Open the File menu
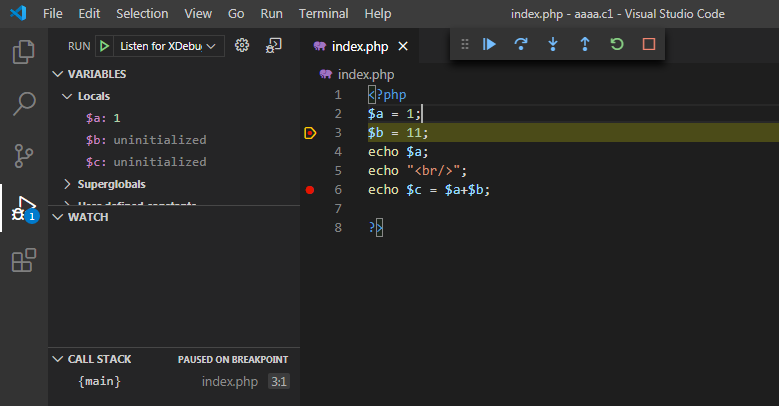The width and height of the screenshot is (779, 406). coord(53,13)
